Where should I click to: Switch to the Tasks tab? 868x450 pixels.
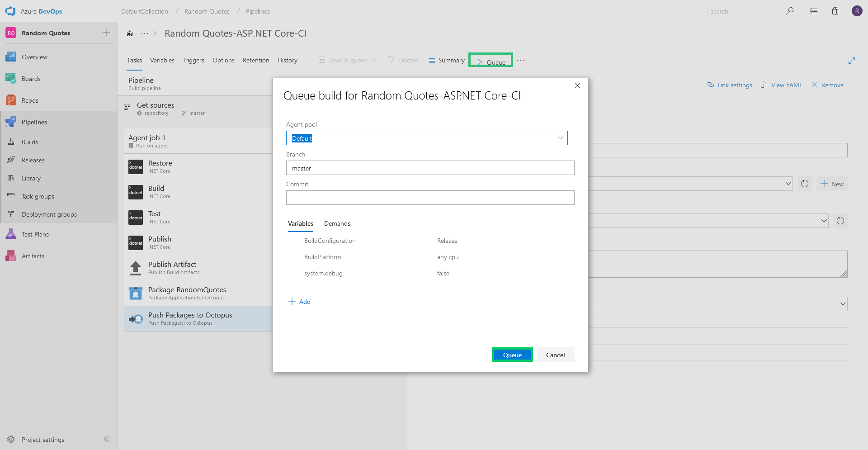(x=134, y=60)
